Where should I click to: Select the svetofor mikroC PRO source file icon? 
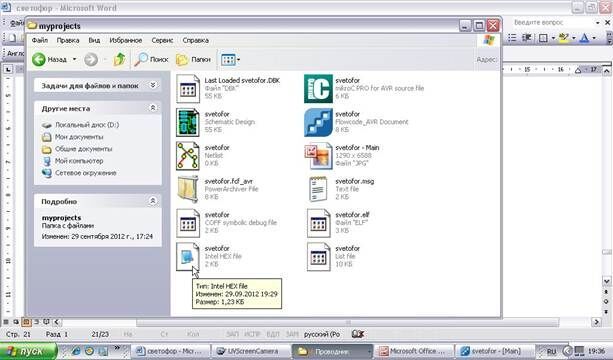pyautogui.click(x=318, y=89)
